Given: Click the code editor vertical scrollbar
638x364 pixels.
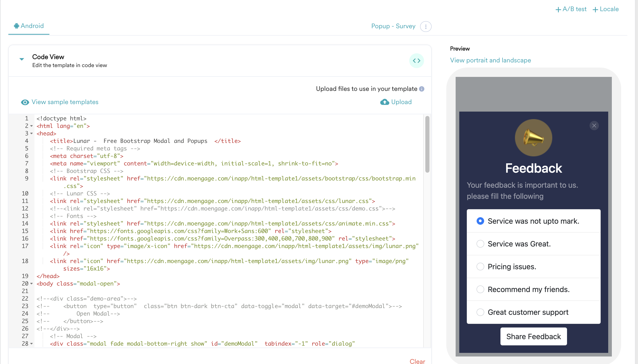Looking at the screenshot, I should [x=427, y=144].
